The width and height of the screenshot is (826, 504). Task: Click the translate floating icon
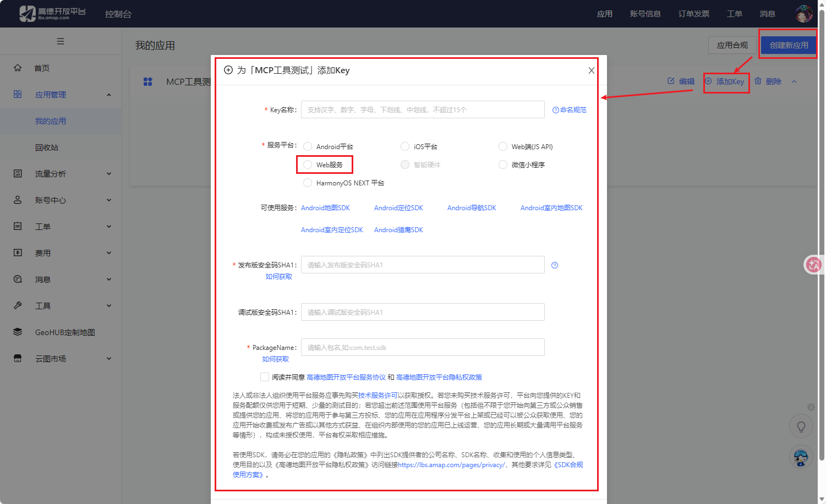tap(813, 265)
